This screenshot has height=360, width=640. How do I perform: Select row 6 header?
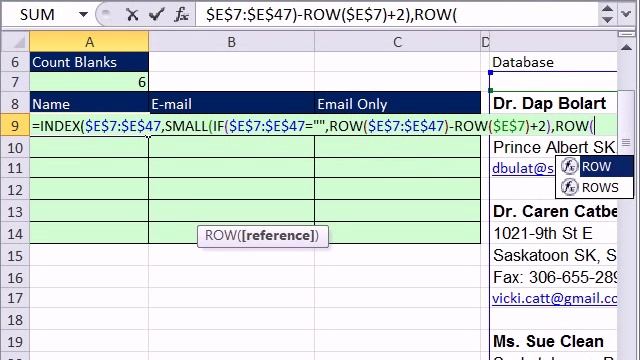[x=16, y=62]
